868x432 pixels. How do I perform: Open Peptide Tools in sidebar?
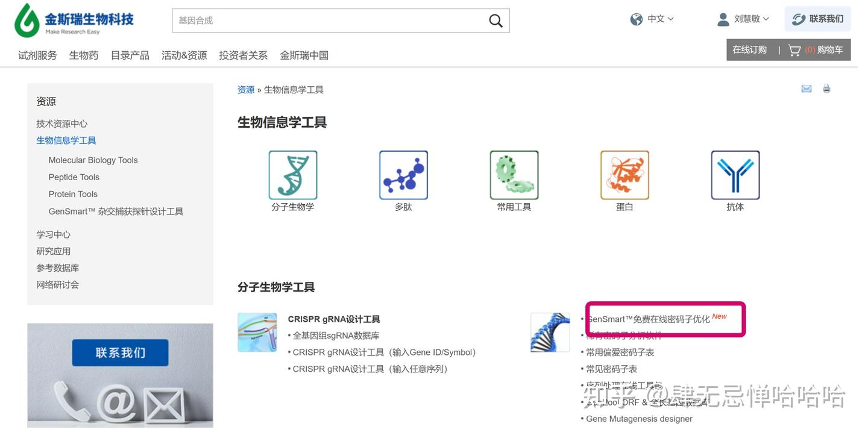(x=74, y=177)
